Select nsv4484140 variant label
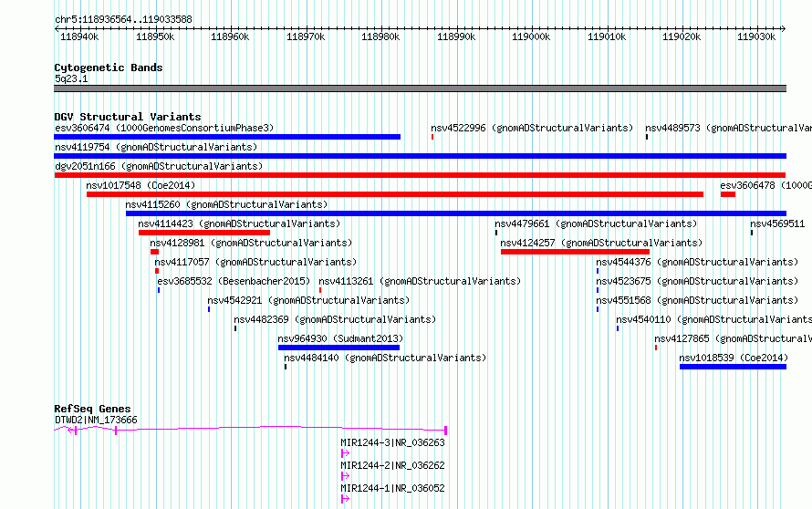Image resolution: width=812 pixels, height=509 pixels. 385,358
